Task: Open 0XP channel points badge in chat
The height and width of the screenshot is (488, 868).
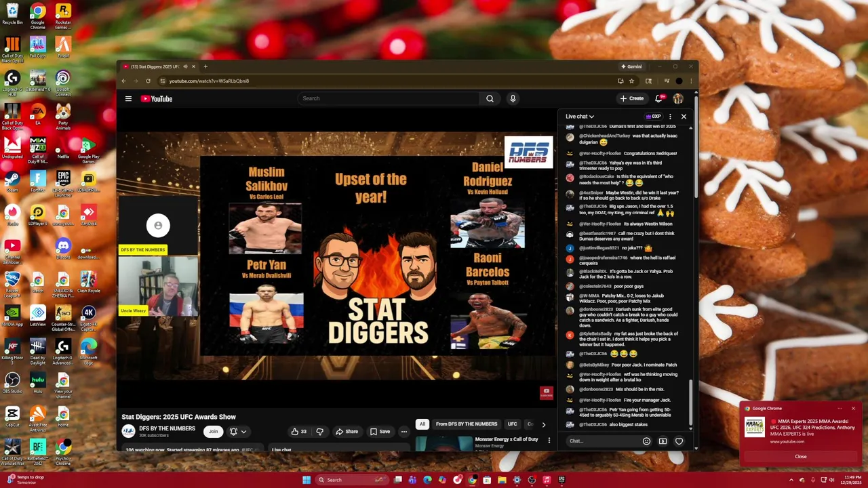Action: [x=654, y=117]
